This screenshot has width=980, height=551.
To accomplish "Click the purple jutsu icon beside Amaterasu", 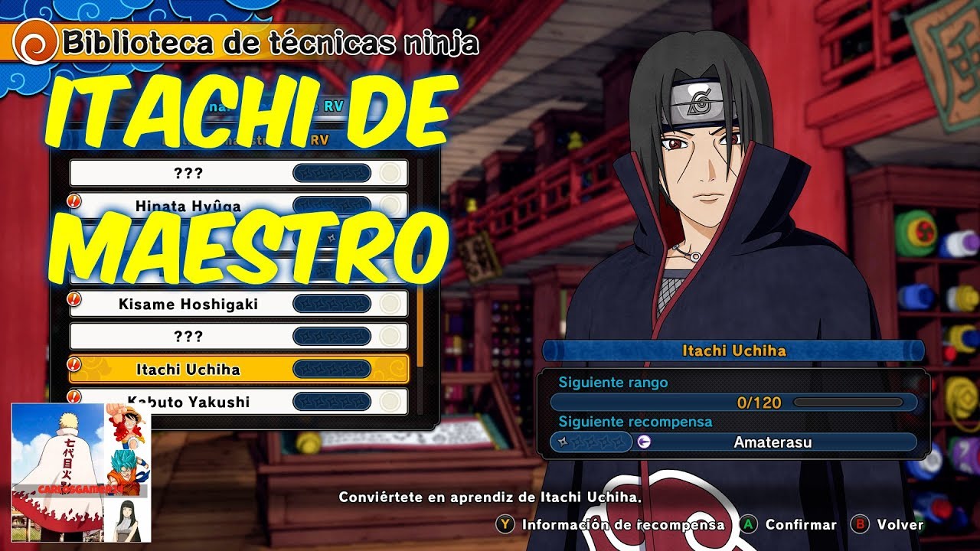I will pyautogui.click(x=644, y=442).
